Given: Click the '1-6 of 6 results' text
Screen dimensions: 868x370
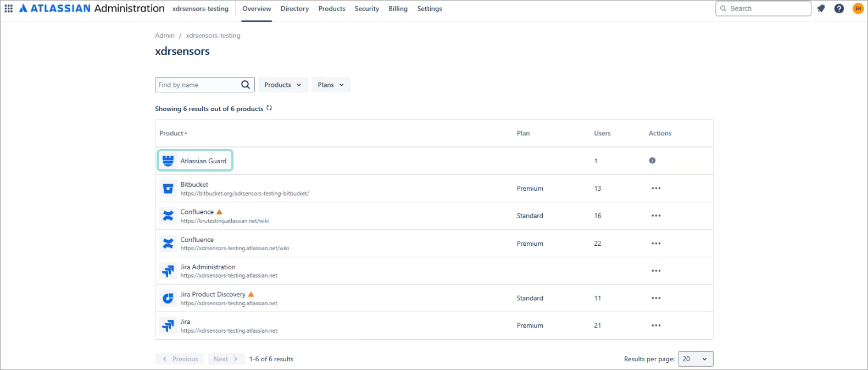Looking at the screenshot, I should point(271,359).
